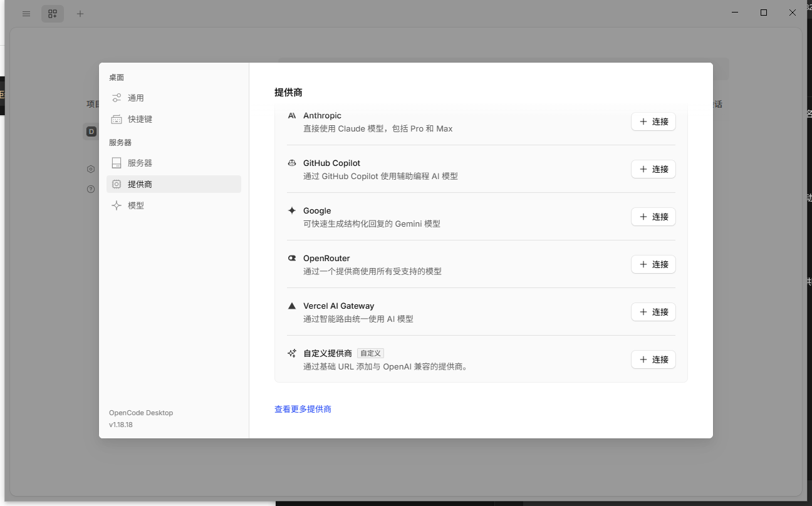The width and height of the screenshot is (812, 506).
Task: Connect the Google provider
Action: (x=653, y=217)
